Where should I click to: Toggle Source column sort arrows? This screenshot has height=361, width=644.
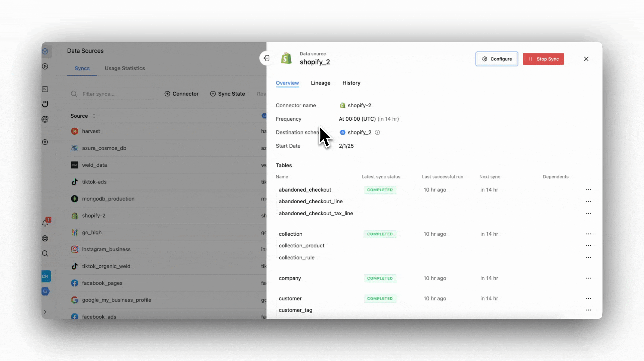coord(94,116)
